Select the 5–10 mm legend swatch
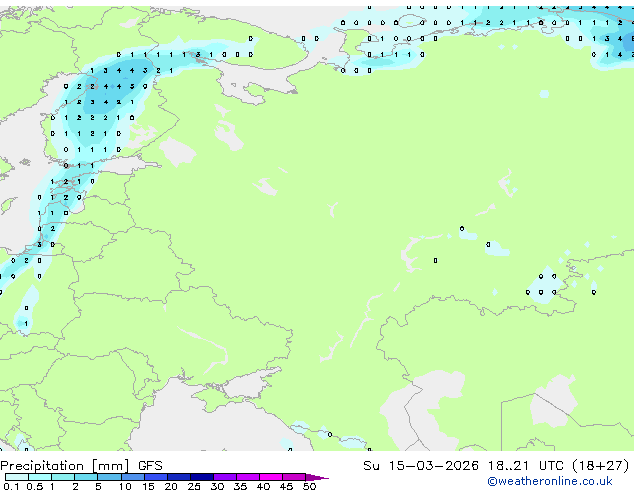Image resolution: width=634 pixels, height=490 pixels. point(109,477)
